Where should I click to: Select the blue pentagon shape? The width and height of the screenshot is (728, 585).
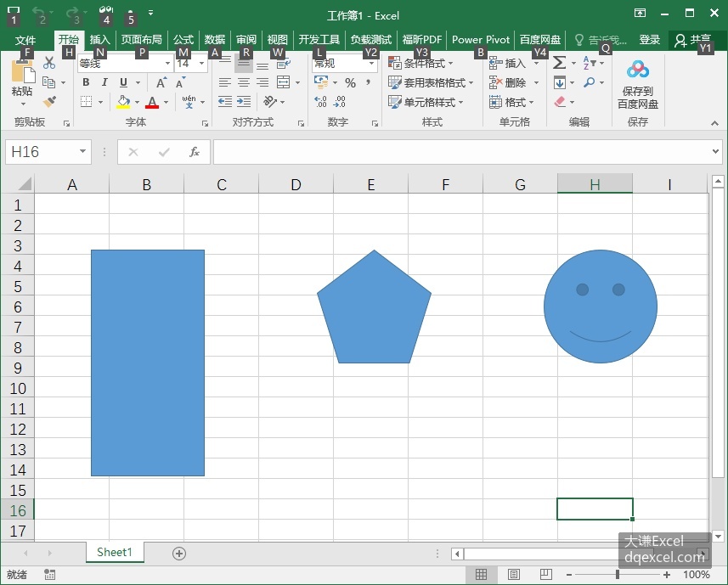[x=375, y=307]
